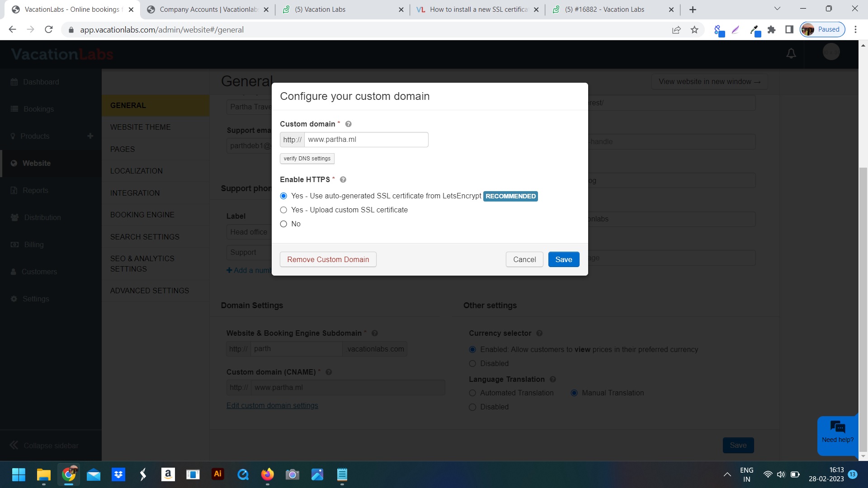Viewport: 868px width, 488px height.
Task: Open browser extensions puzzle icon
Action: (x=772, y=30)
